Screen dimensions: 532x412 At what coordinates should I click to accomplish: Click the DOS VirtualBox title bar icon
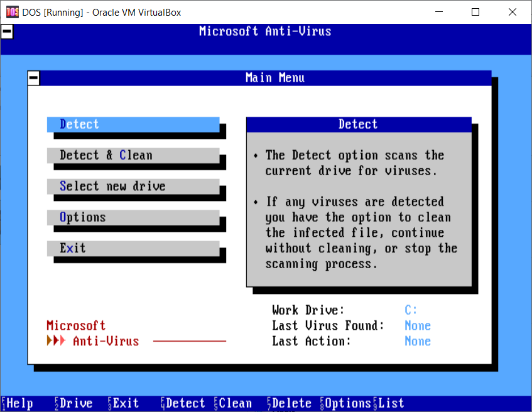(x=13, y=12)
